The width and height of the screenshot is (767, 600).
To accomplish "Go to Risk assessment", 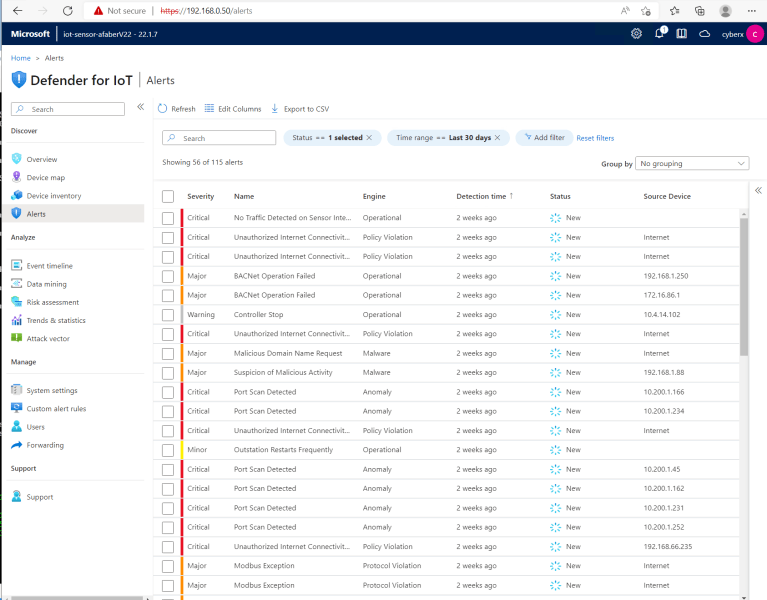I will tap(52, 302).
